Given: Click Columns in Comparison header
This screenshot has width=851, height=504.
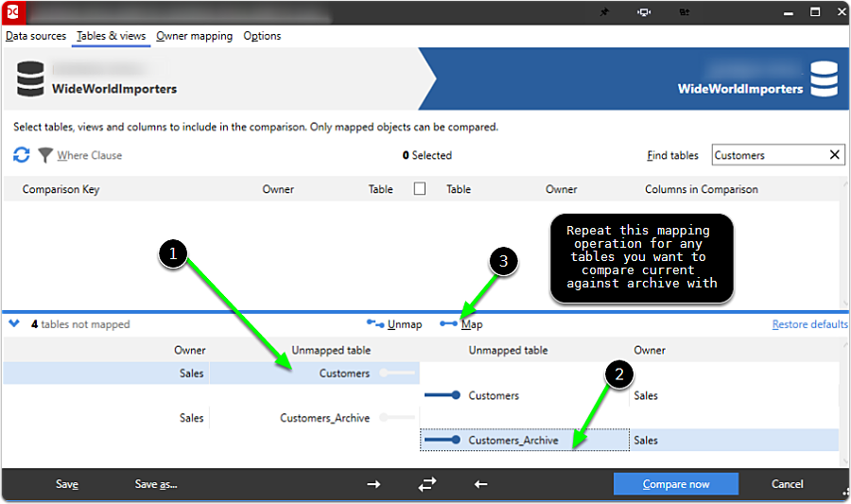Looking at the screenshot, I should pyautogui.click(x=702, y=189).
